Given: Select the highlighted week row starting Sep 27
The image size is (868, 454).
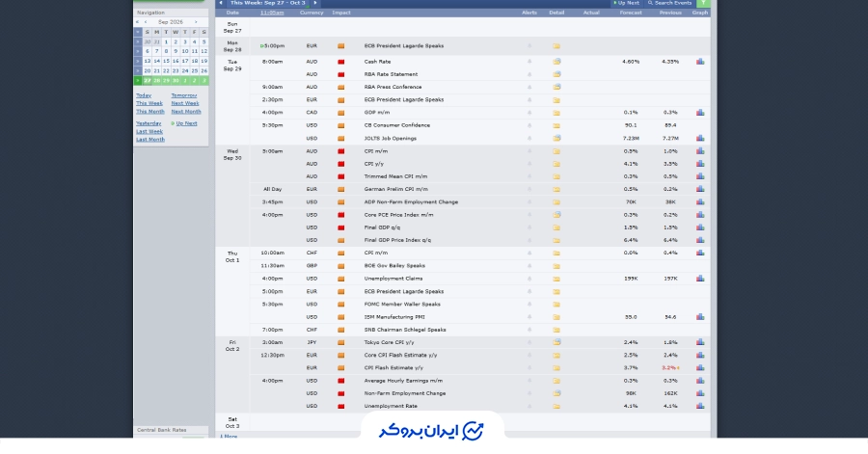Looking at the screenshot, I should (x=138, y=81).
